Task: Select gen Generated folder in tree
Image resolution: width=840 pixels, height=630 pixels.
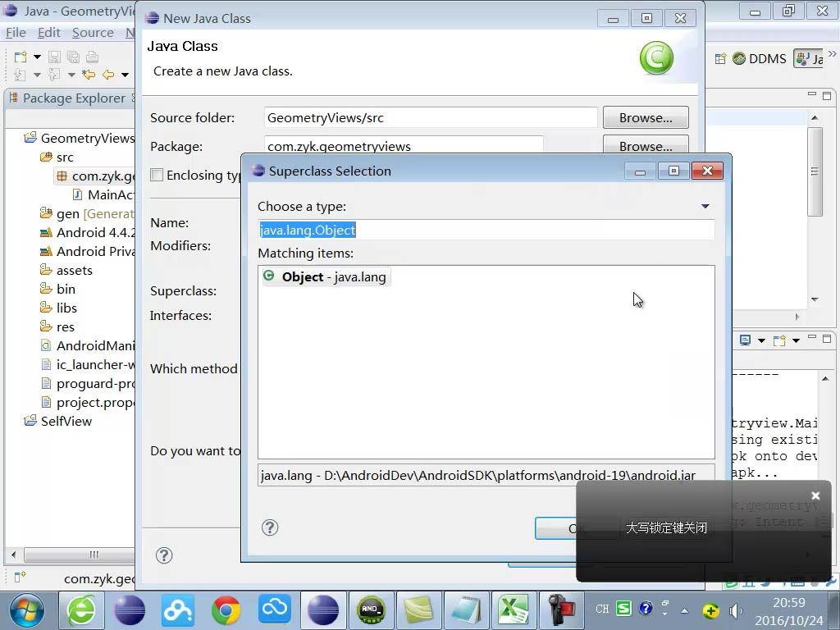Action: 87,214
